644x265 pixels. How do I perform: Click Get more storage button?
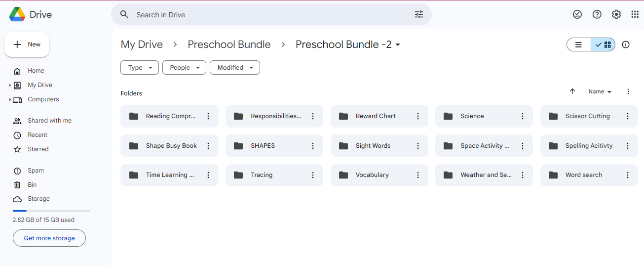(49, 238)
